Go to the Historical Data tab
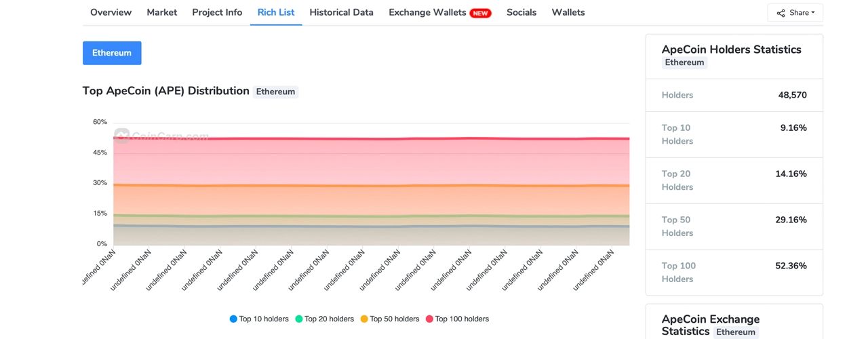The width and height of the screenshot is (868, 339). pos(341,12)
